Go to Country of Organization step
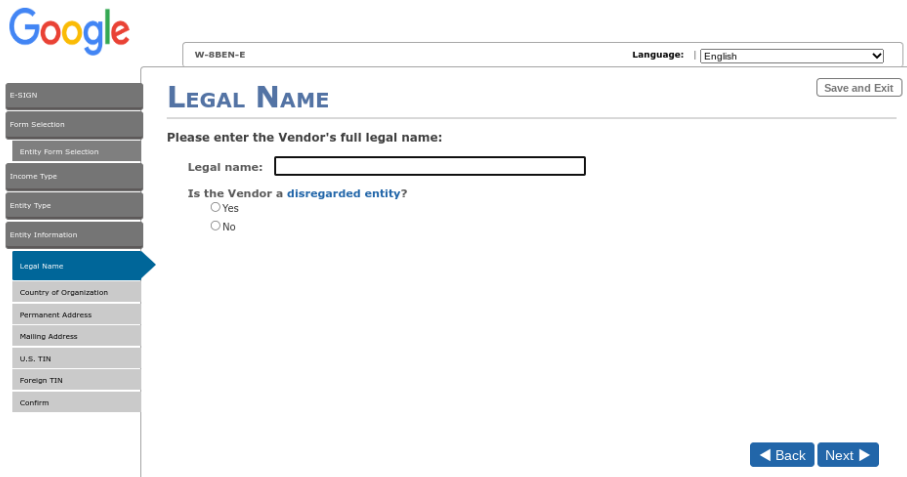907x477 pixels. 76,292
